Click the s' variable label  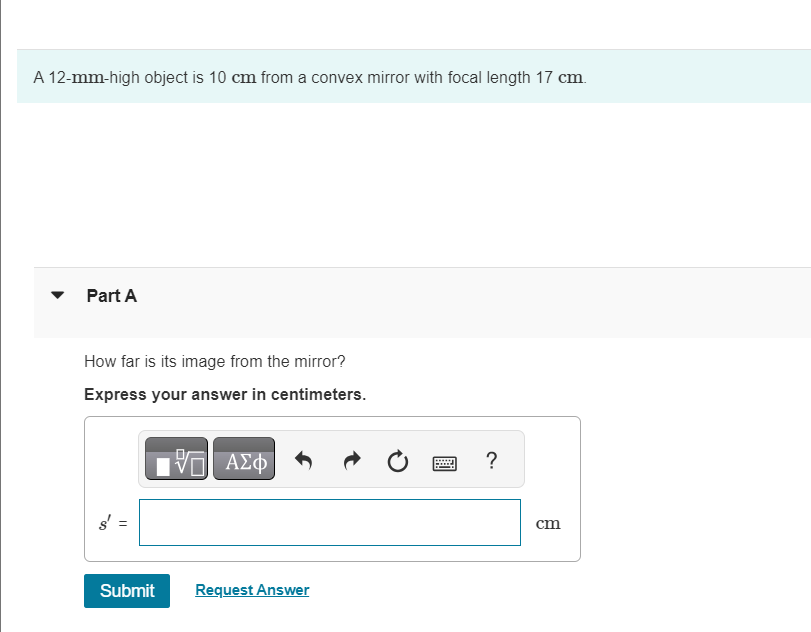(105, 523)
